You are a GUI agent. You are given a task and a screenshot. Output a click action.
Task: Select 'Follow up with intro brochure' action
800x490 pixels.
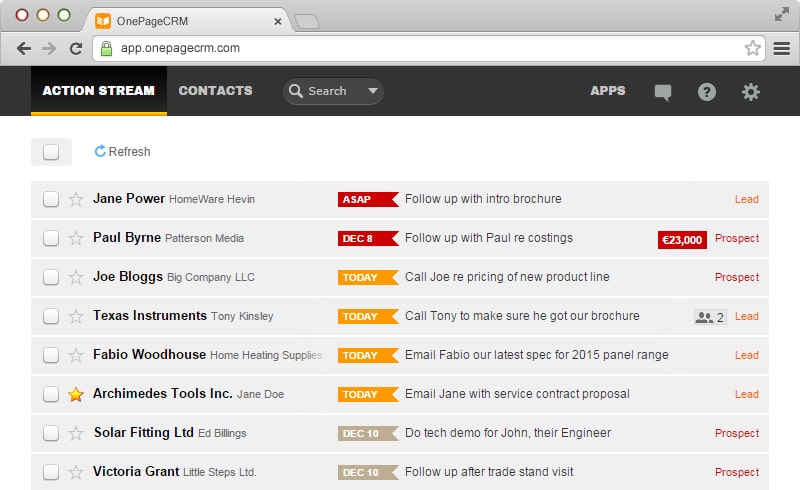click(483, 199)
